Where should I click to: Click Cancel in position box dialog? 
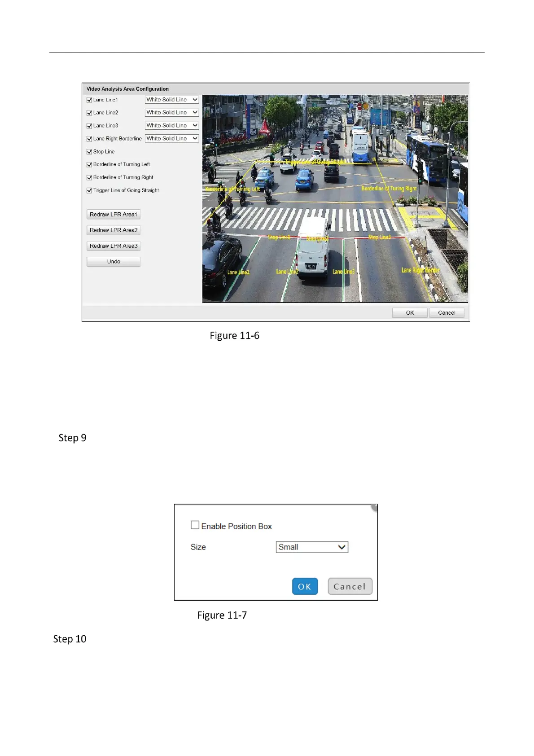coord(350,586)
